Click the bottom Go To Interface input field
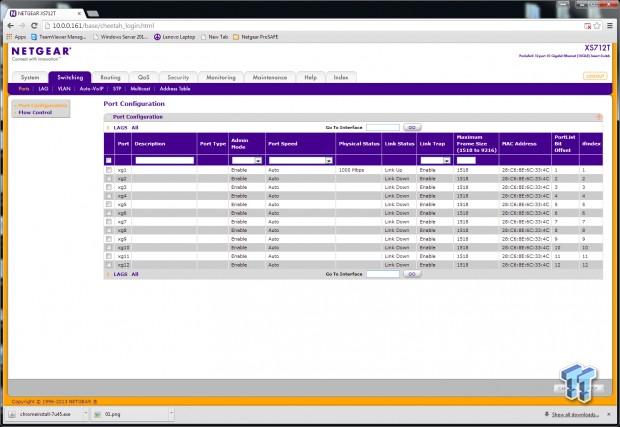 tap(383, 274)
